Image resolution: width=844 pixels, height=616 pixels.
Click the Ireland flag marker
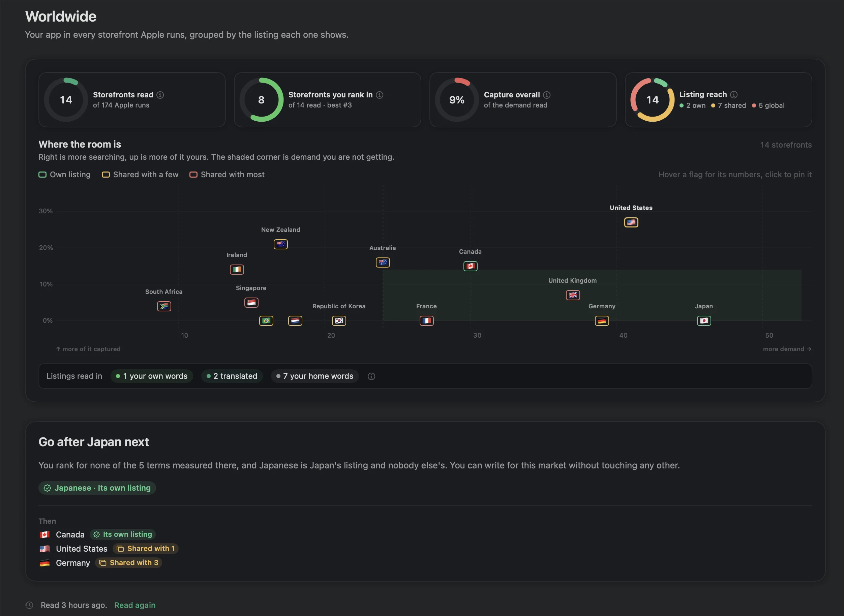[x=237, y=269]
